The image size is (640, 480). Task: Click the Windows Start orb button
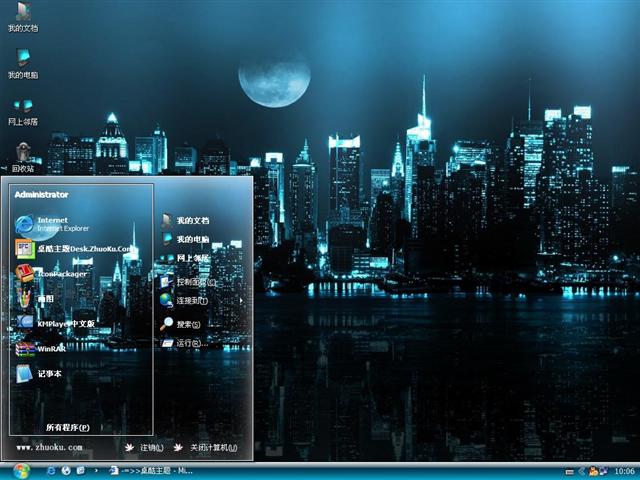pos(22,470)
